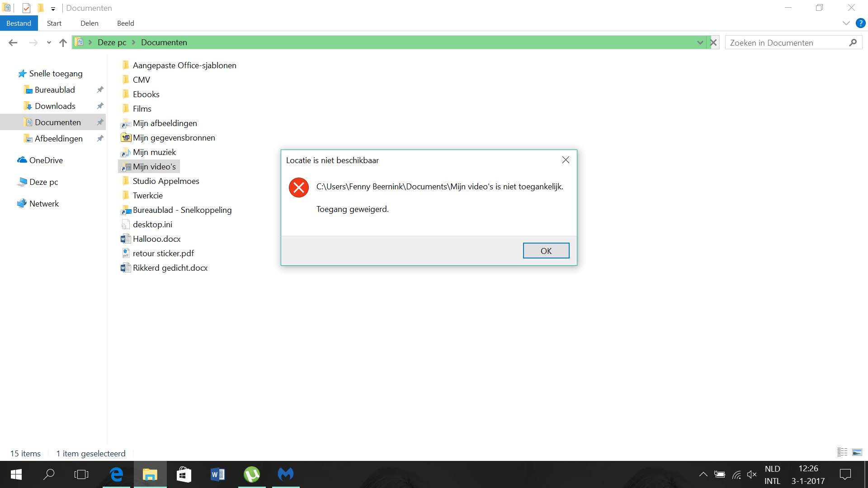Click the muted volume tray icon
868x488 pixels.
click(752, 474)
